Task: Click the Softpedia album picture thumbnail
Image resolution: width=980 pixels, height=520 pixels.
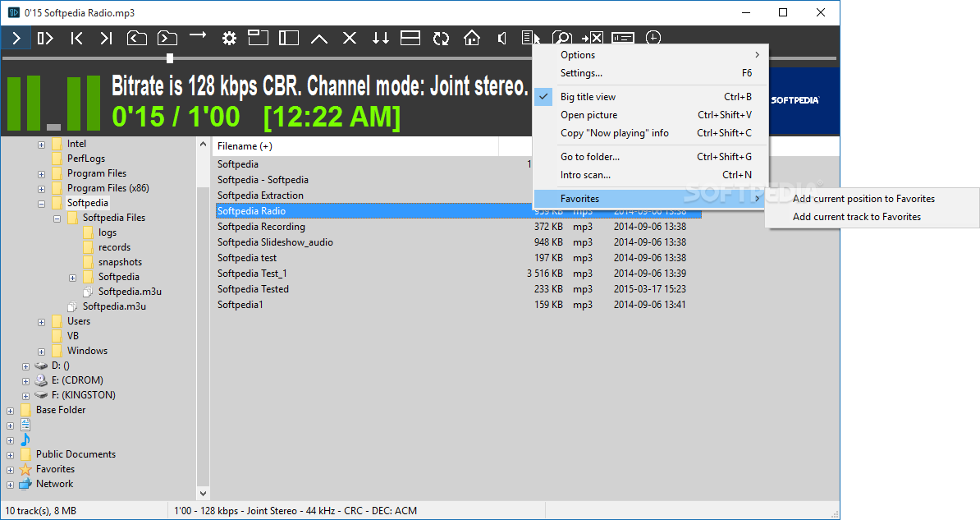Action: coord(804,100)
